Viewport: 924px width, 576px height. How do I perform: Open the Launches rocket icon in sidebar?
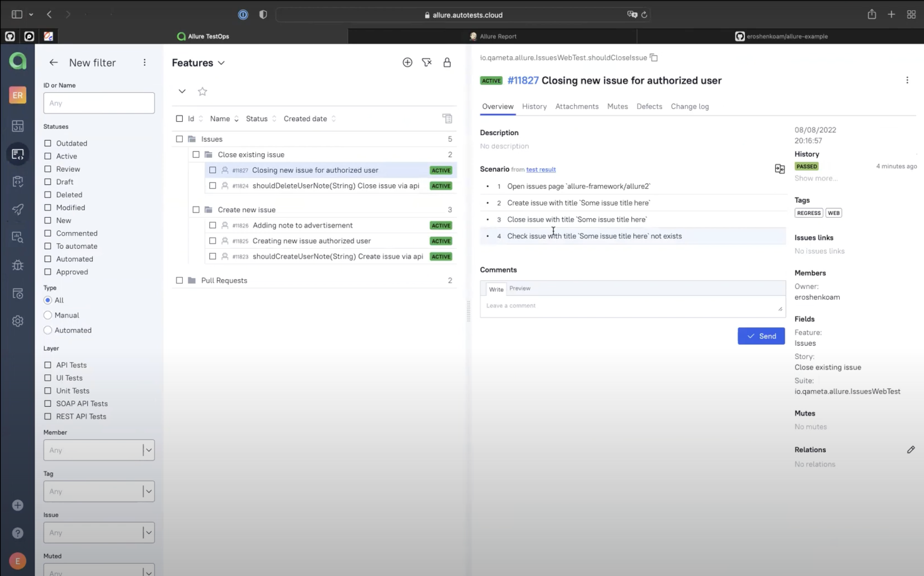click(18, 209)
